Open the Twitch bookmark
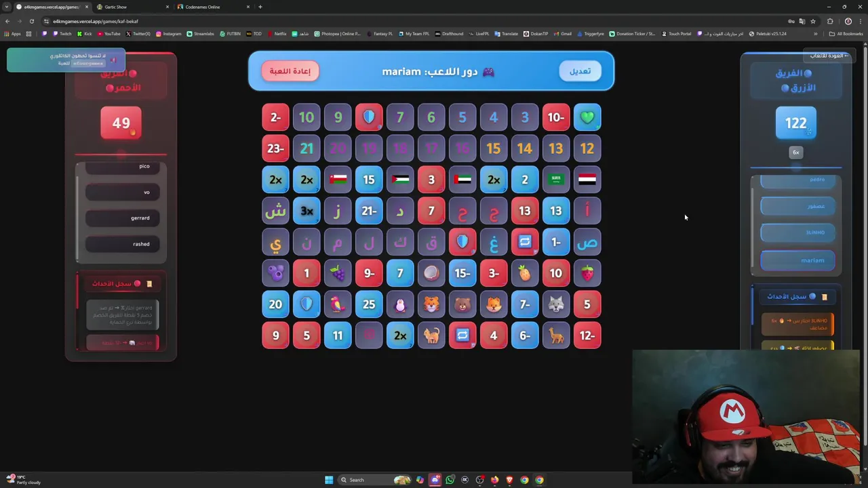This screenshot has height=488, width=868. [61, 33]
